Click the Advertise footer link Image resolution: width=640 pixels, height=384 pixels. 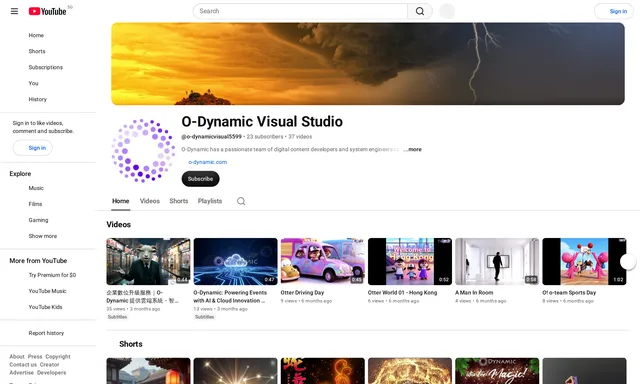tap(22, 373)
